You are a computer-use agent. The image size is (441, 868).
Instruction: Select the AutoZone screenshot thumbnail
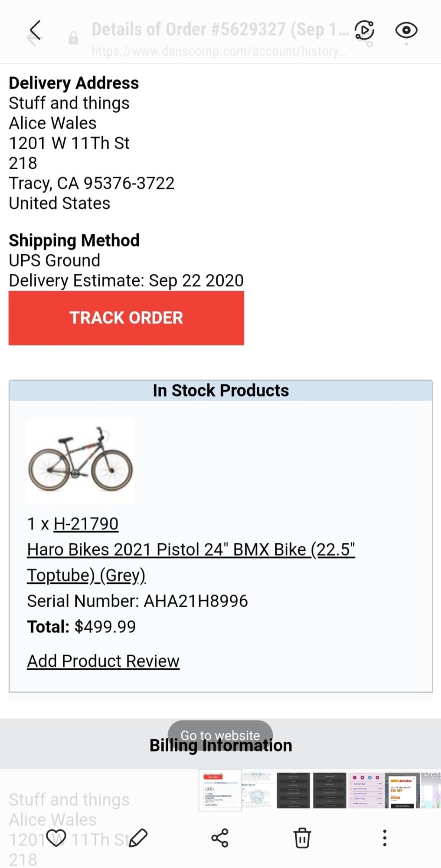(401, 790)
